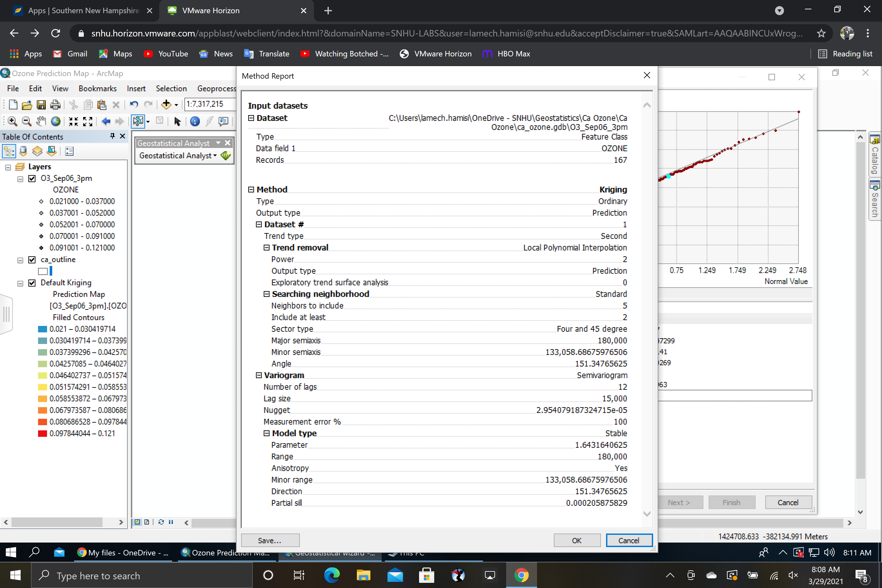This screenshot has height=588, width=882.
Task: Create a new ArcMap document
Action: (13, 105)
